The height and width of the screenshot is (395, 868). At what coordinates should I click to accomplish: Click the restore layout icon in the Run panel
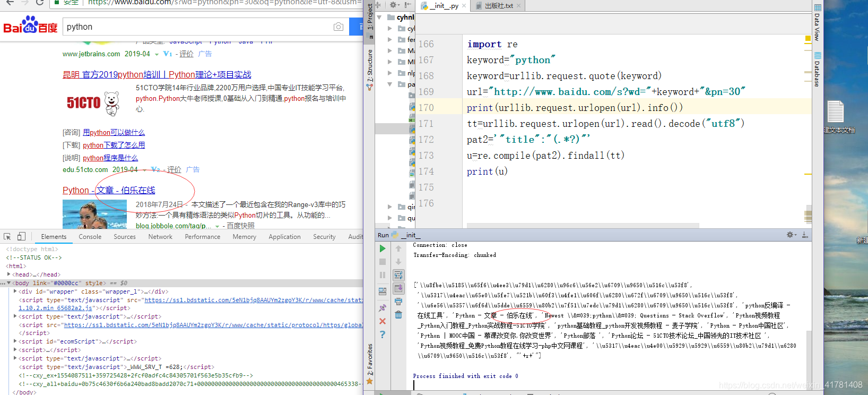click(383, 291)
